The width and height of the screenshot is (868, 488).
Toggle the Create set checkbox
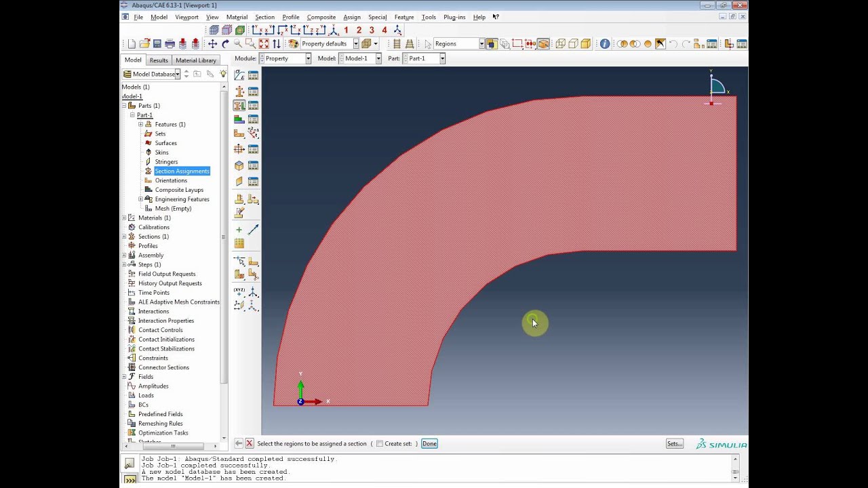(380, 444)
